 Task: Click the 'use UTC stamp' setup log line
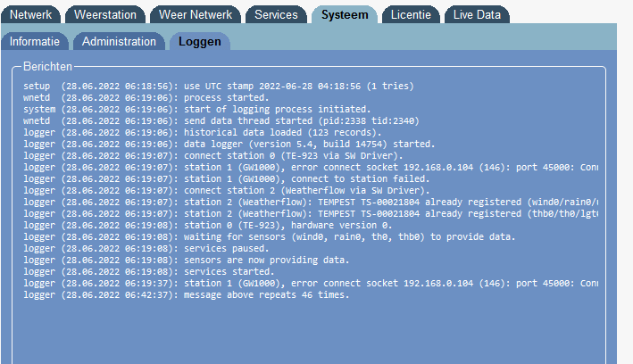point(218,87)
